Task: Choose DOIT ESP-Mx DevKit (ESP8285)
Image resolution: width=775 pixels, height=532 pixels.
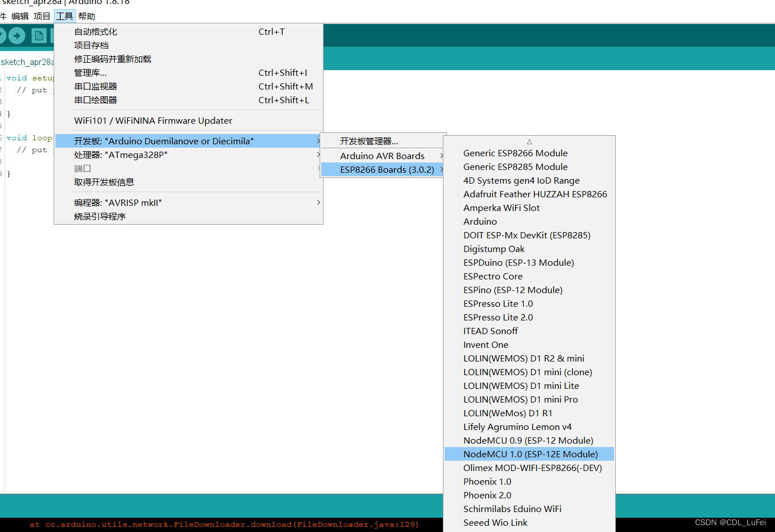Action: pos(530,235)
